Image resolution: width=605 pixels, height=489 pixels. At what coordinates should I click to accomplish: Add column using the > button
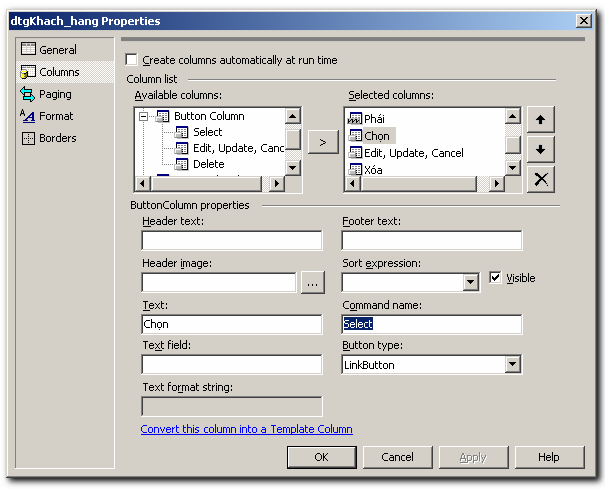click(322, 142)
